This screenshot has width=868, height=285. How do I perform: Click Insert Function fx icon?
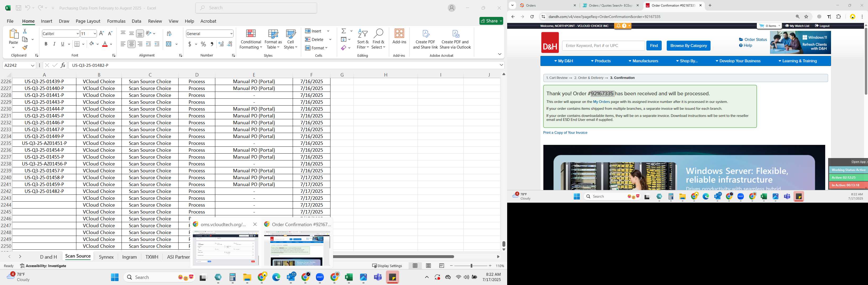pyautogui.click(x=63, y=65)
